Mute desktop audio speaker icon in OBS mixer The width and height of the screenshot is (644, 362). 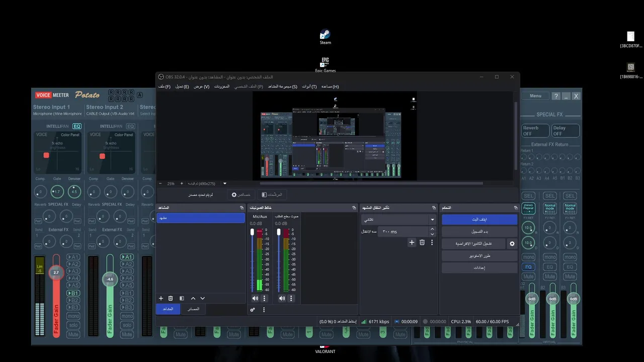click(x=282, y=298)
